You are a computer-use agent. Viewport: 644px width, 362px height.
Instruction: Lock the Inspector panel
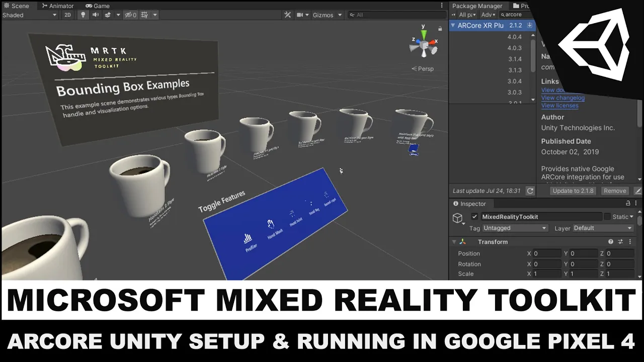(628, 204)
